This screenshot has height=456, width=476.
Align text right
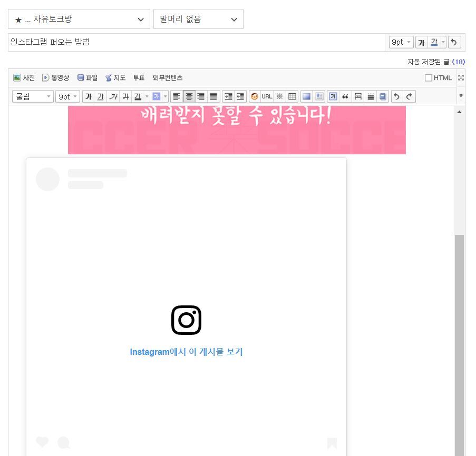(x=201, y=97)
